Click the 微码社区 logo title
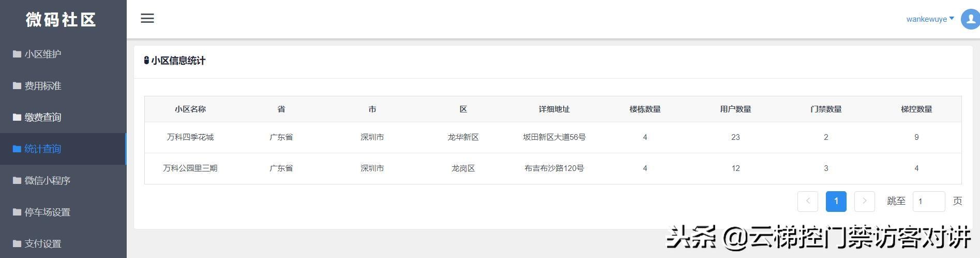Image resolution: width=980 pixels, height=258 pixels. pos(61,20)
